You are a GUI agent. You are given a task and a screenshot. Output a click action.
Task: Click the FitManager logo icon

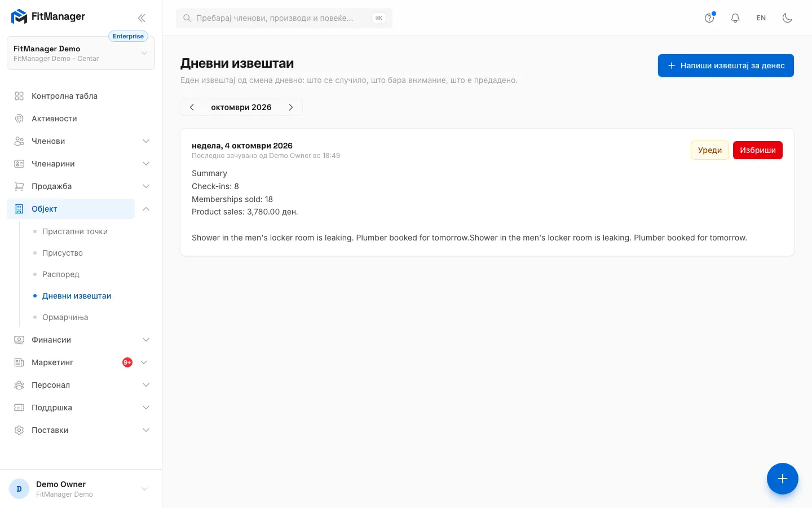pos(19,17)
